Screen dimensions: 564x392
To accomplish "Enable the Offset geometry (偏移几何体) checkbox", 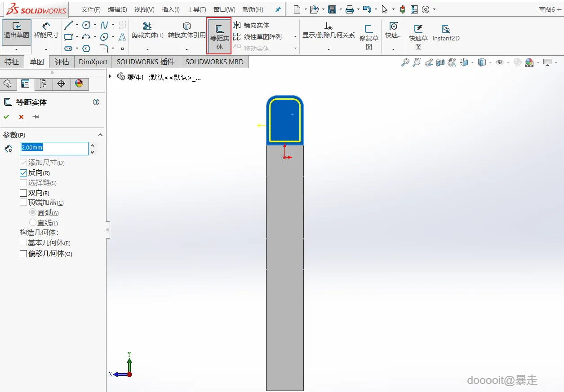I will (24, 254).
